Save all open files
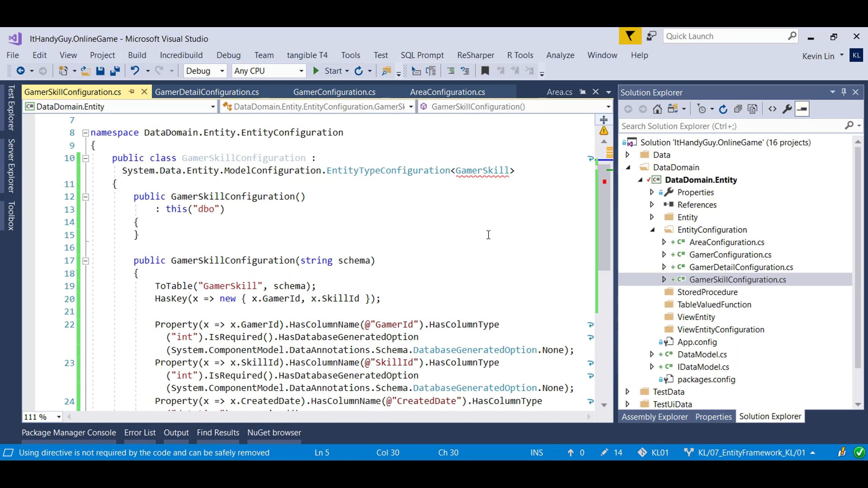The height and width of the screenshot is (488, 868). tap(115, 71)
